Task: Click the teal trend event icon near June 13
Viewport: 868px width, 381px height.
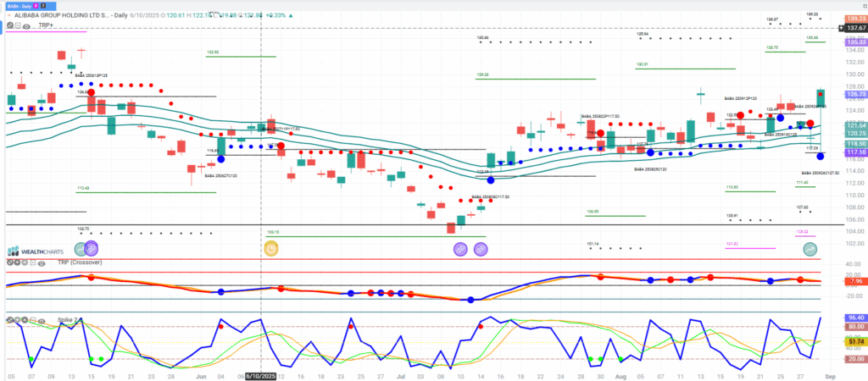Action: point(81,250)
